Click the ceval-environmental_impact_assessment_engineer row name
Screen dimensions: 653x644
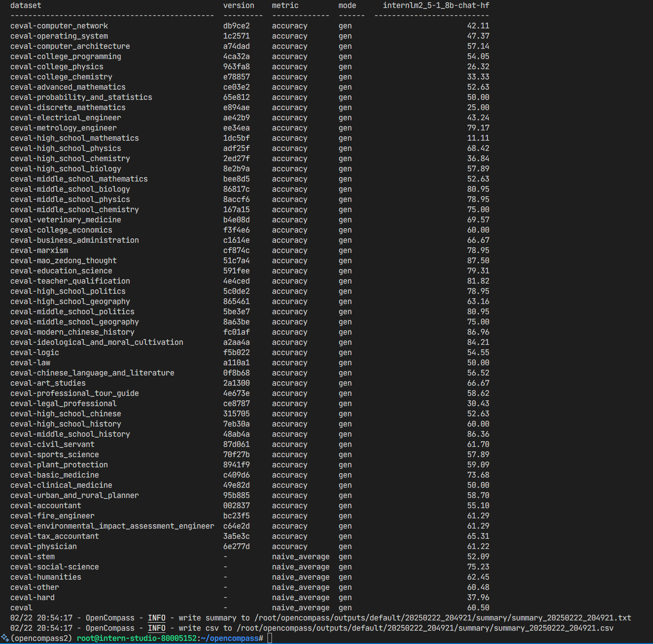(112, 526)
